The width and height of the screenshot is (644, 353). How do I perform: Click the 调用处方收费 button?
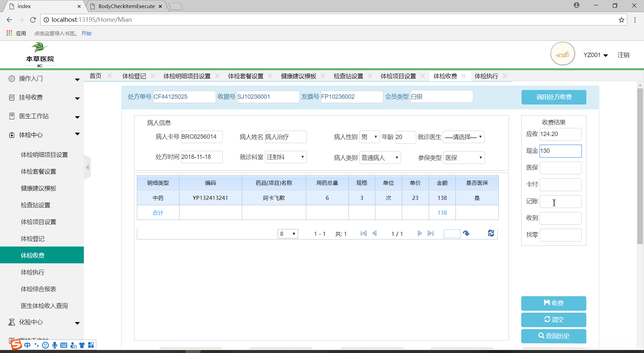click(553, 97)
